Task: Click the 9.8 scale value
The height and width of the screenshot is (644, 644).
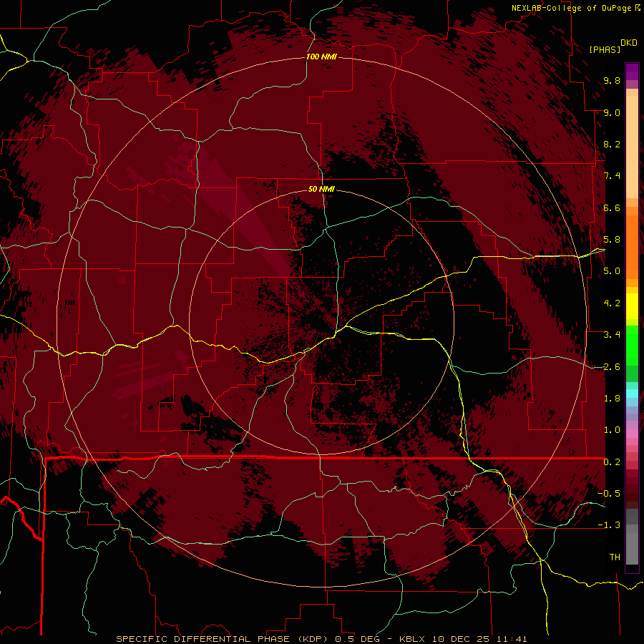Action: pyautogui.click(x=612, y=81)
